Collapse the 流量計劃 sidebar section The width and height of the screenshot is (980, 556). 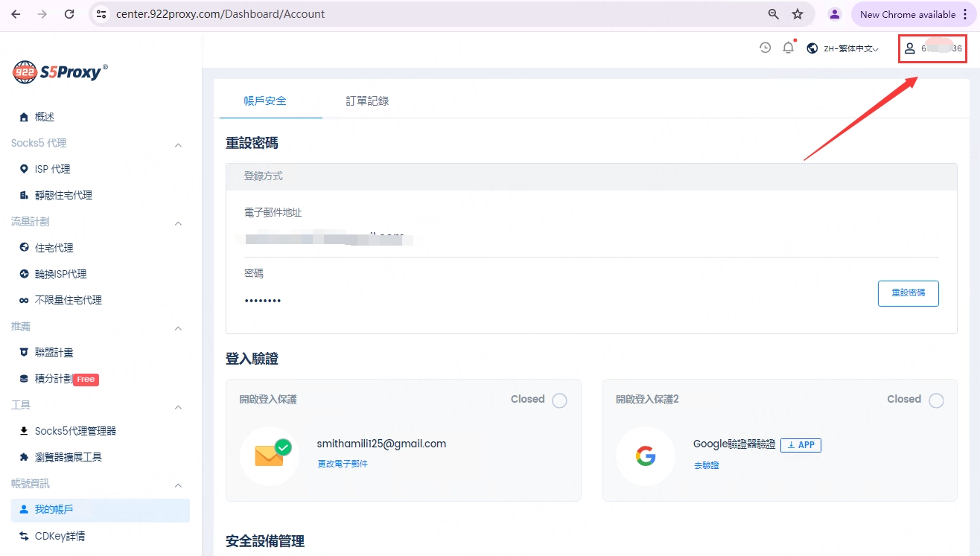[178, 223]
